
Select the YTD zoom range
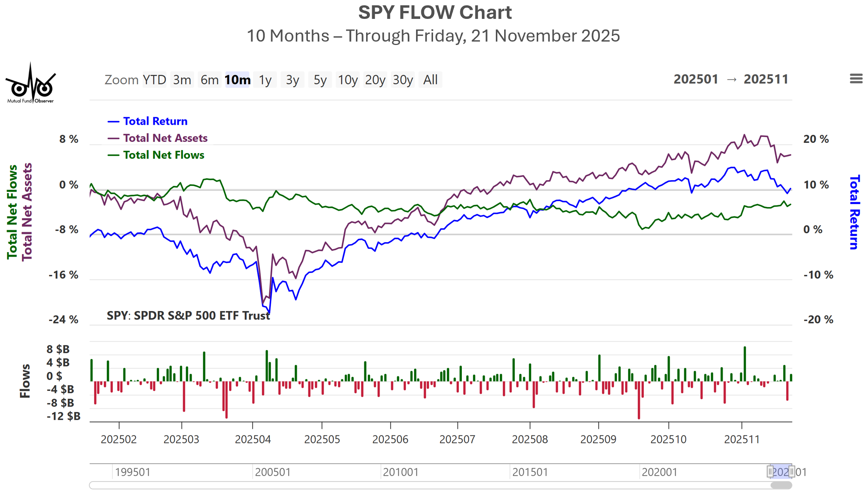tap(154, 80)
